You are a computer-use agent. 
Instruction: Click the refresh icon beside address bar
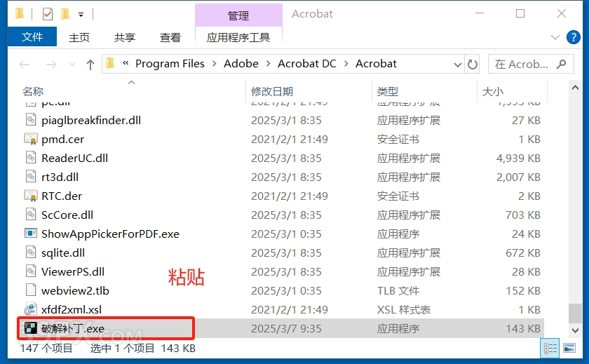click(472, 65)
